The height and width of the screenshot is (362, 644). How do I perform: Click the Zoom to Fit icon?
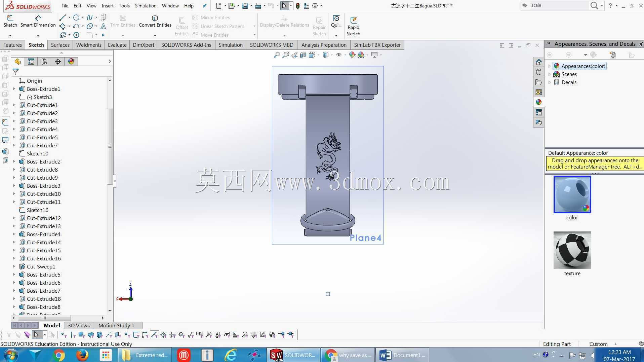tap(277, 55)
